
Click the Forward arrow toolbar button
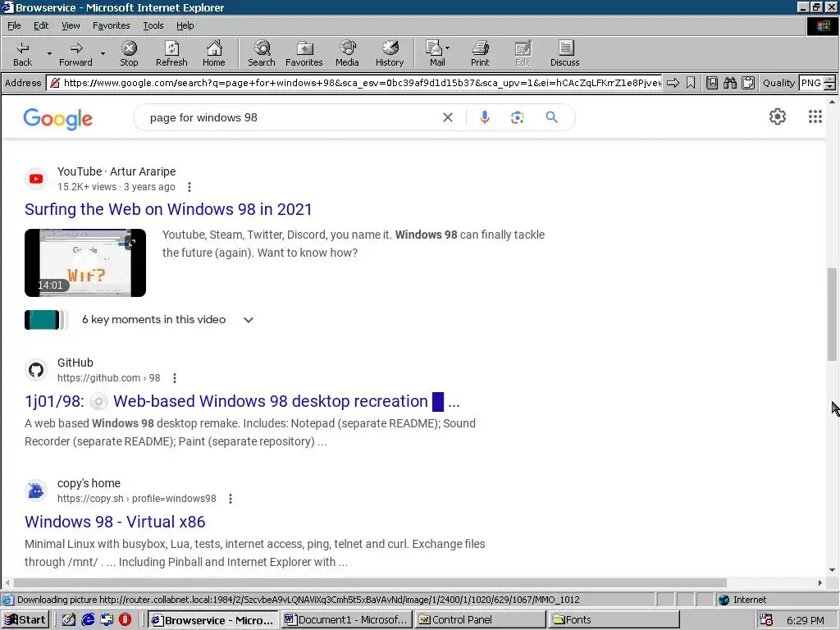click(75, 53)
